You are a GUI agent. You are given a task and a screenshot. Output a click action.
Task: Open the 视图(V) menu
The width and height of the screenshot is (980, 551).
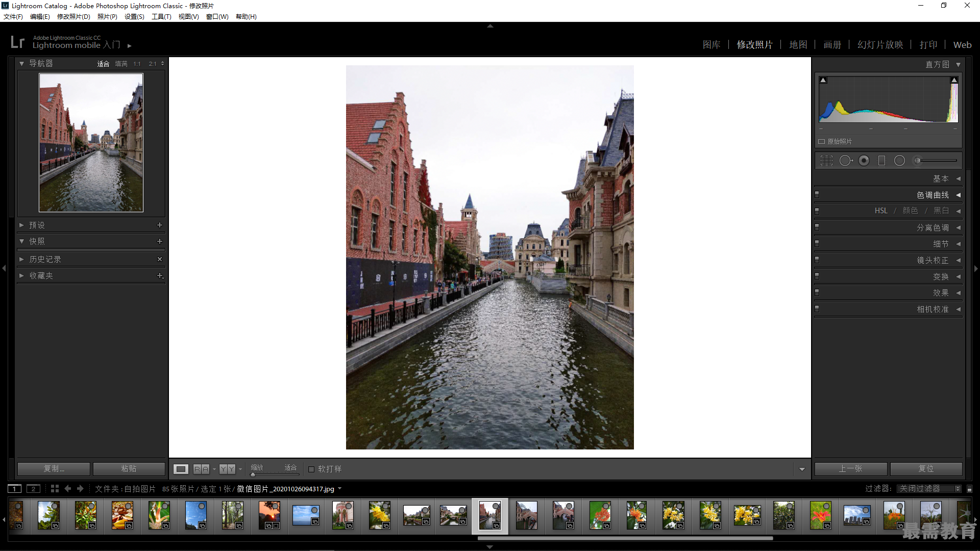click(x=188, y=17)
